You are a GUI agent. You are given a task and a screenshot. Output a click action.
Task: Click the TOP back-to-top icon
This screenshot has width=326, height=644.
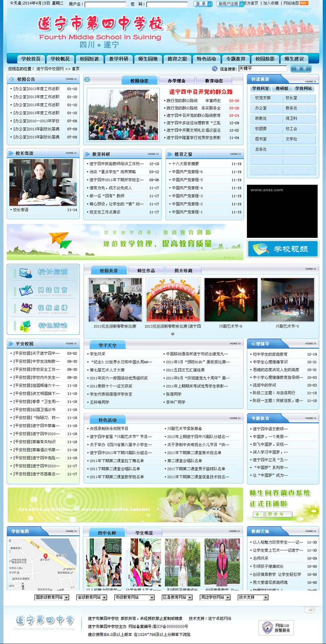pos(310,610)
